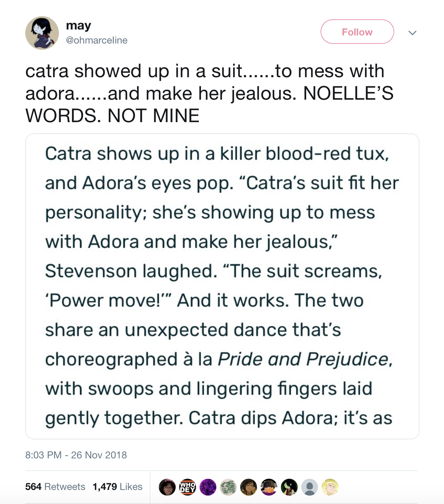
Task: Open the default gray silhouette avatar
Action: pyautogui.click(x=310, y=487)
